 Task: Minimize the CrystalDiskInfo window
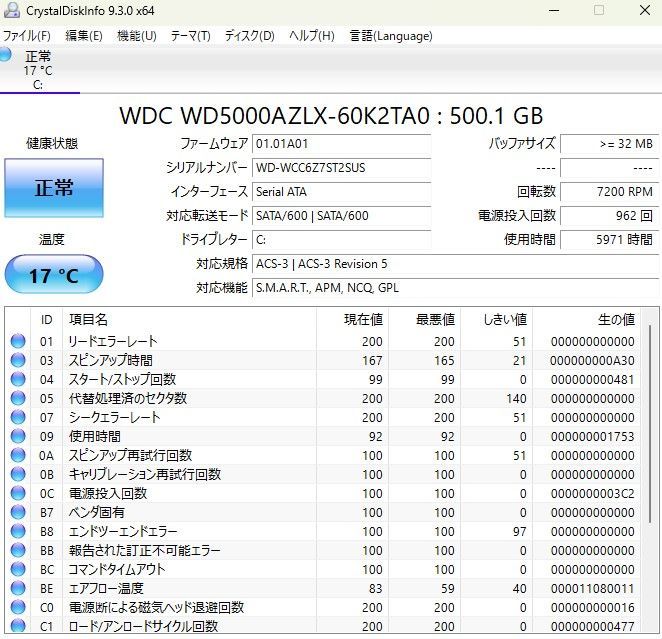click(554, 10)
